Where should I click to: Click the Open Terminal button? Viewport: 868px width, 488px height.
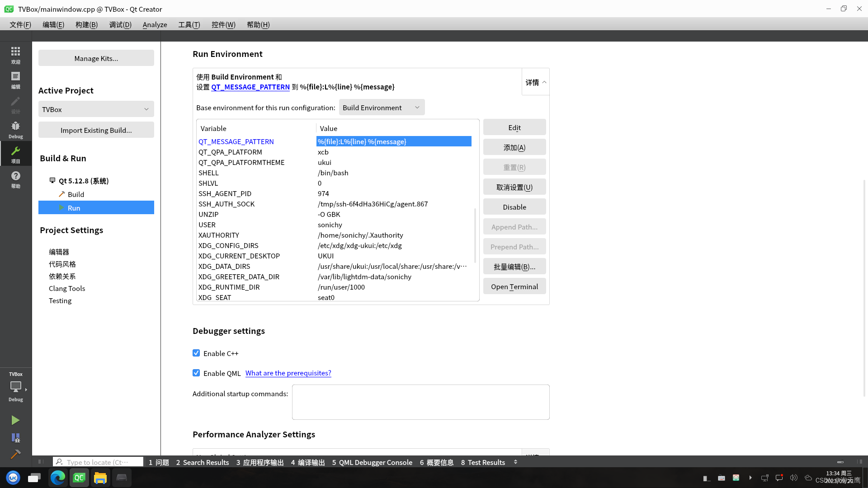[x=514, y=286]
